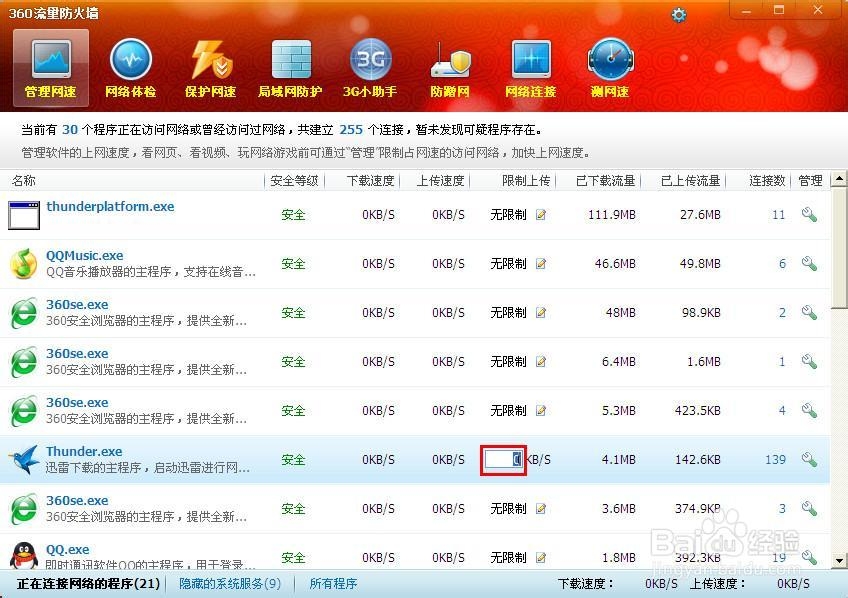Open the 网络体检 (network checkup) tool
This screenshot has height=598, width=848.
(x=131, y=67)
